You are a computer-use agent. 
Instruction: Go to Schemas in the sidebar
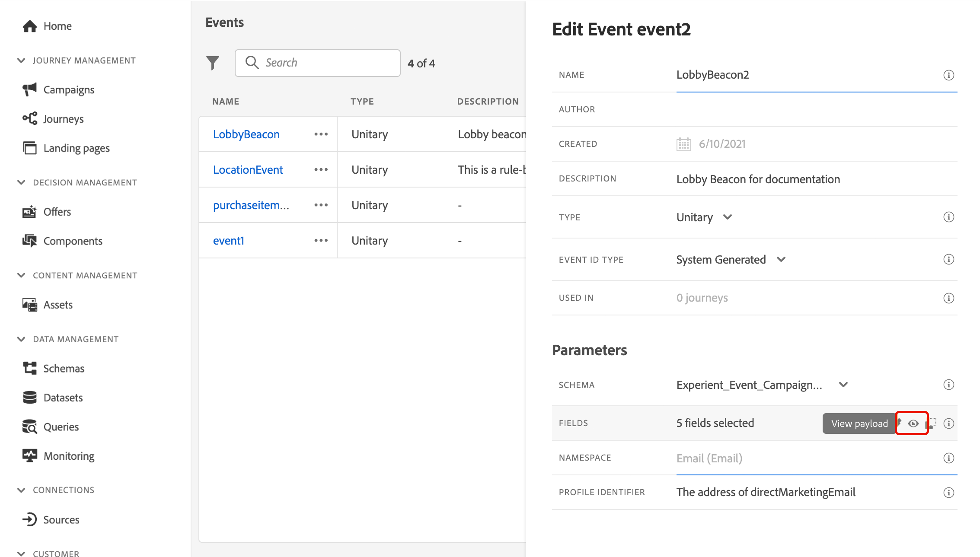click(x=64, y=368)
